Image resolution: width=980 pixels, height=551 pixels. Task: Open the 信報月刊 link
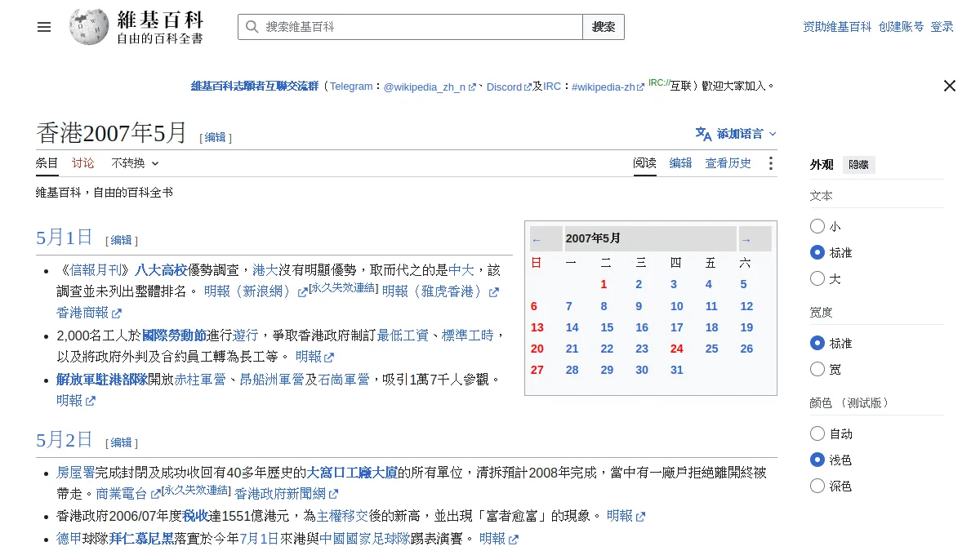96,270
